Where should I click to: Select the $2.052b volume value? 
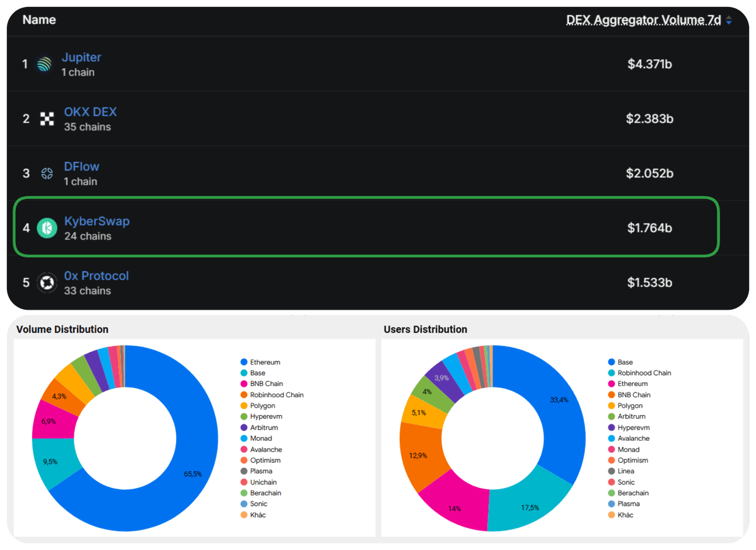(649, 173)
